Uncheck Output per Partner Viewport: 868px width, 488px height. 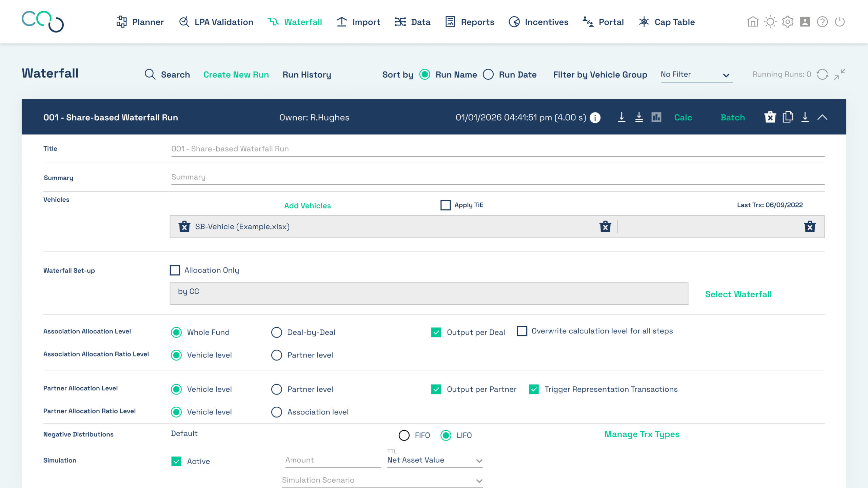(x=436, y=389)
